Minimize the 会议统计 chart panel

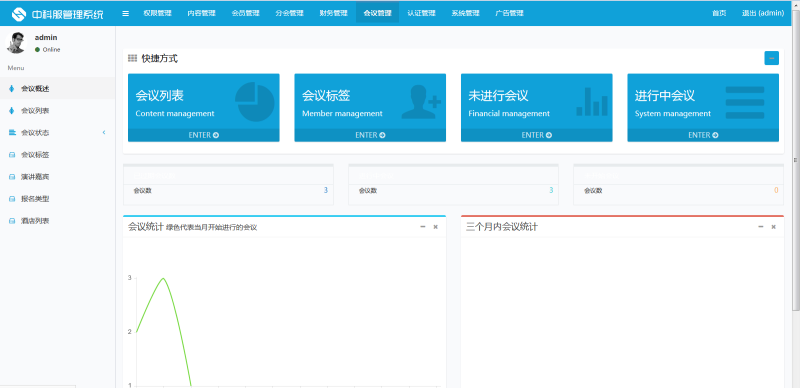coord(422,227)
